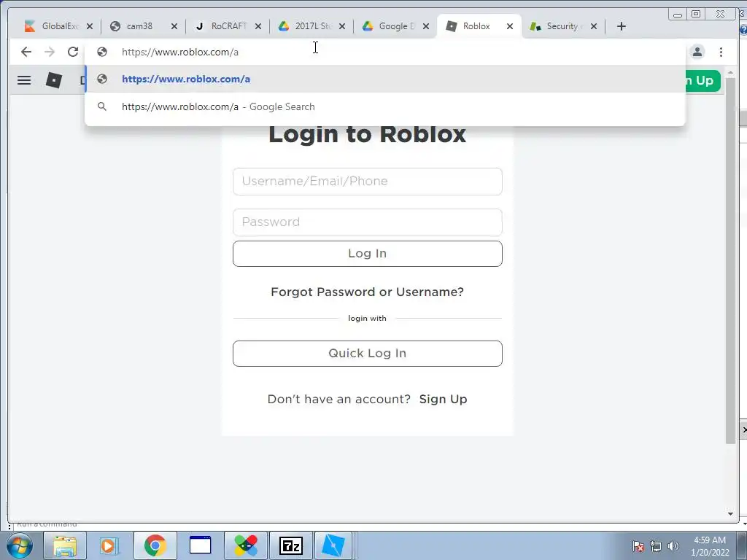Click the page vertical scrollbar thumb
This screenshot has height=560, width=747.
pyautogui.click(x=730, y=261)
